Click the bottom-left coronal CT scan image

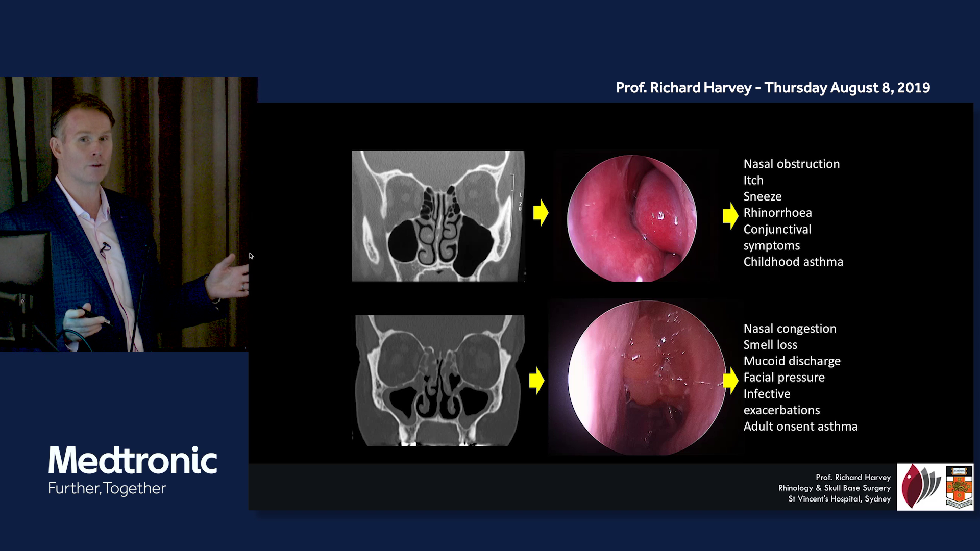pyautogui.click(x=439, y=380)
